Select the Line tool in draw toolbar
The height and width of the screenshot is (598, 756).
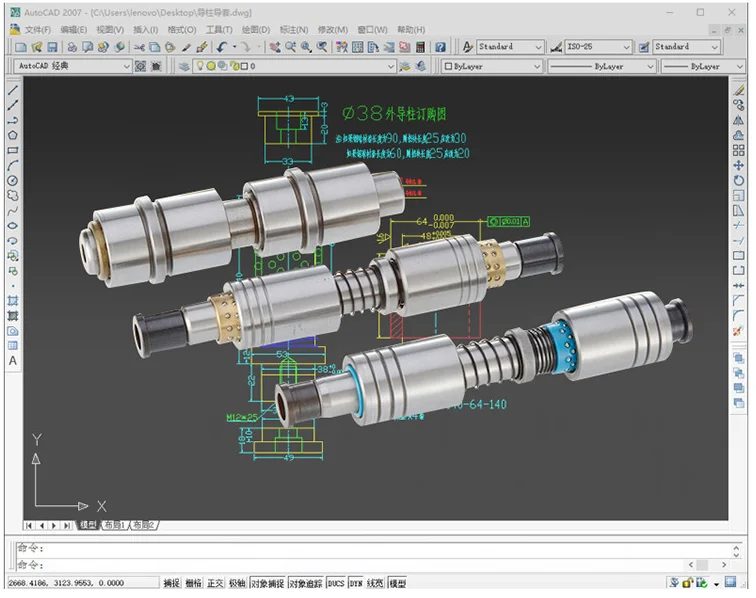pyautogui.click(x=13, y=90)
